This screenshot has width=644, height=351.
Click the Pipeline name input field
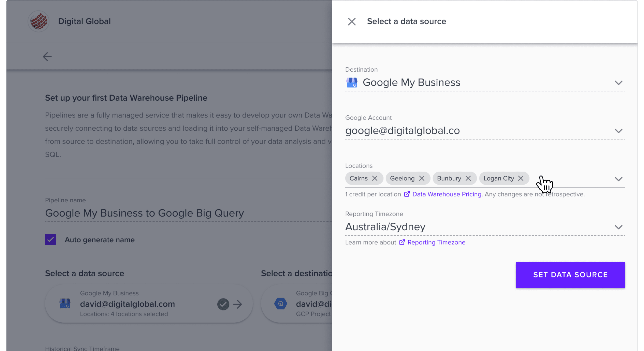tap(188, 213)
